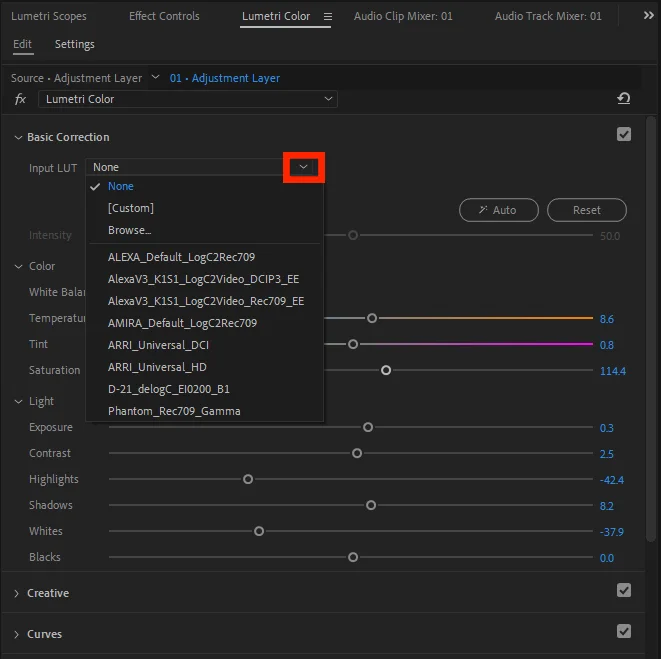Click the Intensity slider handle
The height and width of the screenshot is (659, 661).
[x=353, y=235]
